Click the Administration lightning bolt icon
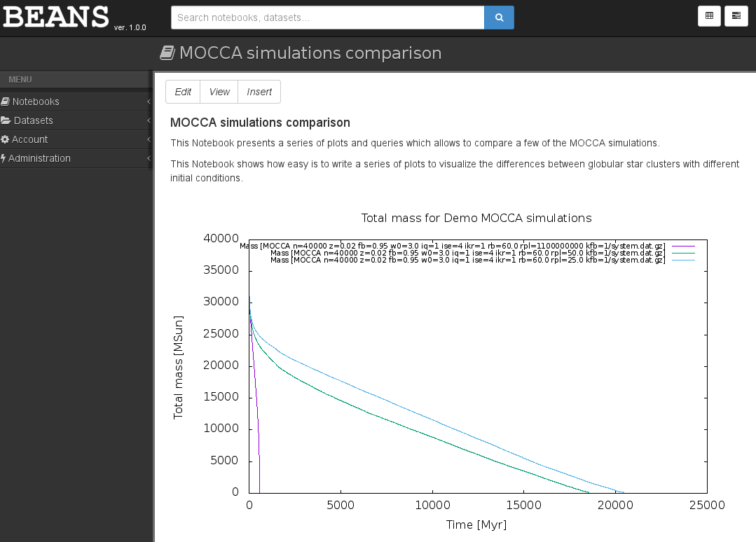Viewport: 756px width, 542px height. [x=4, y=158]
